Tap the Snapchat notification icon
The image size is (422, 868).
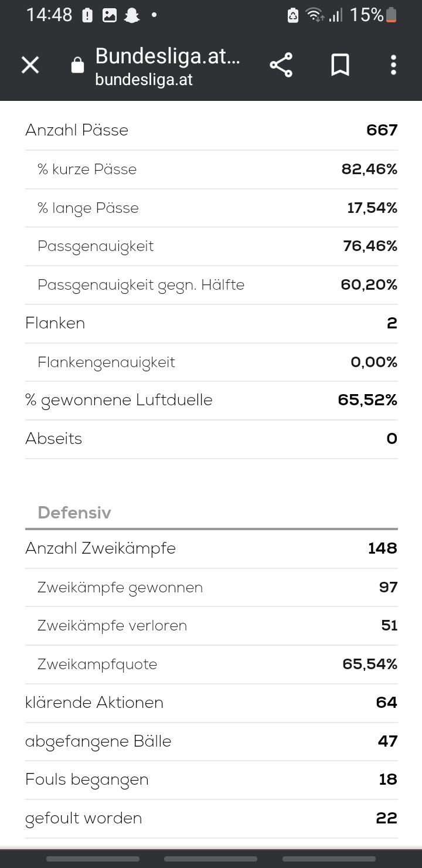[132, 15]
